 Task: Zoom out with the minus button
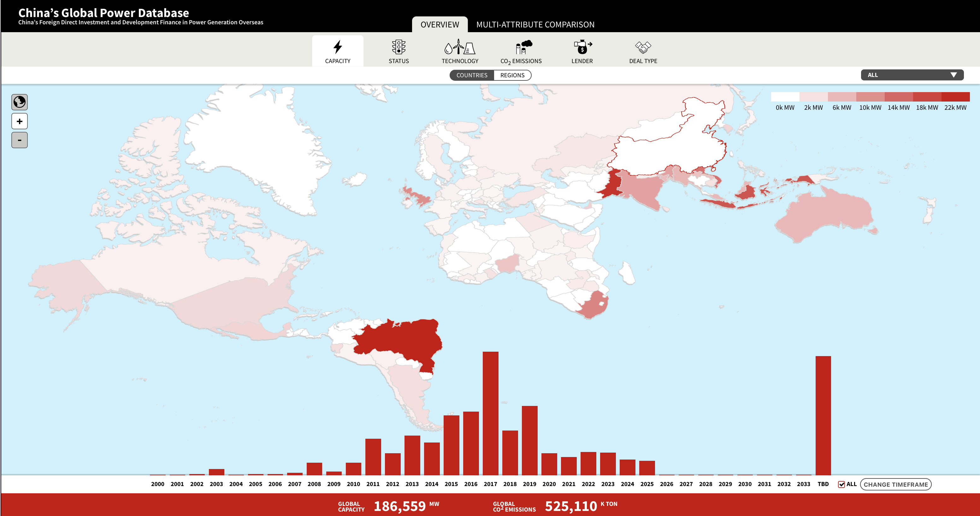click(19, 140)
